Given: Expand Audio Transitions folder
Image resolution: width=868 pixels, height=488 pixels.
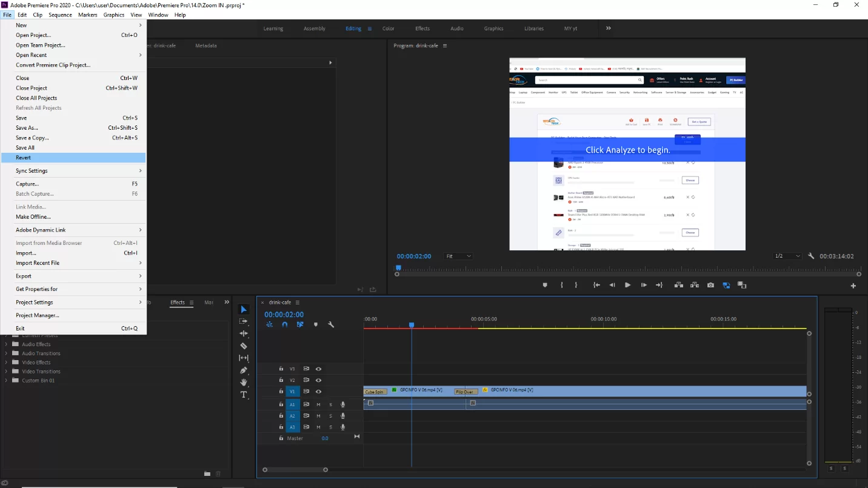Looking at the screenshot, I should tap(7, 353).
